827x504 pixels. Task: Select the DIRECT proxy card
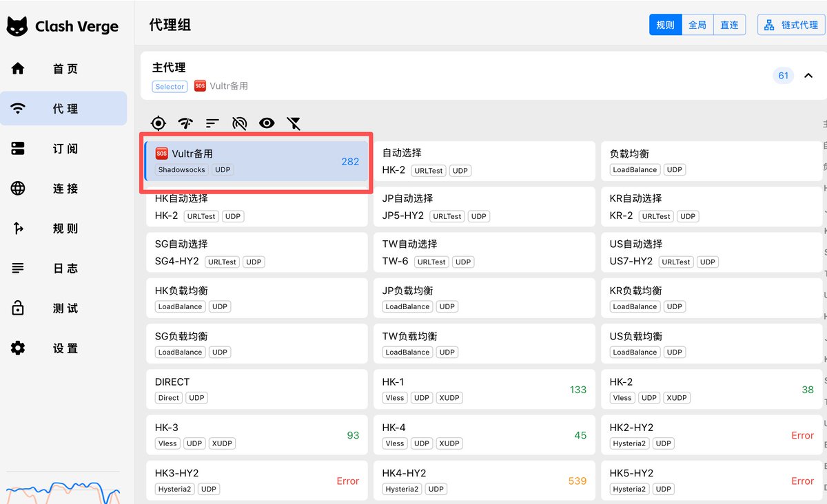(x=257, y=389)
